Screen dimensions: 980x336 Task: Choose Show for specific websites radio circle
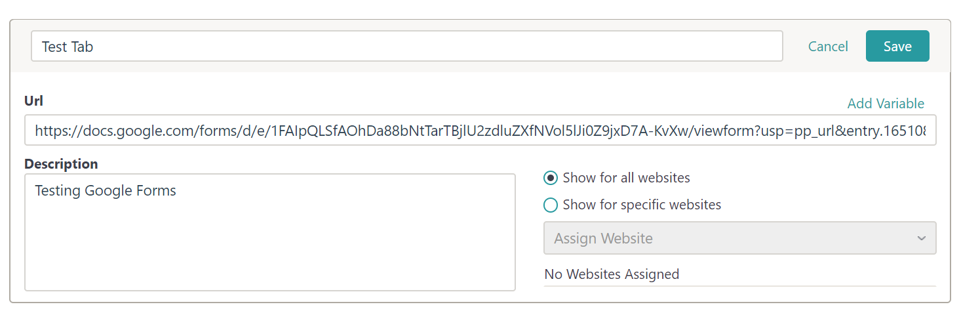click(551, 205)
